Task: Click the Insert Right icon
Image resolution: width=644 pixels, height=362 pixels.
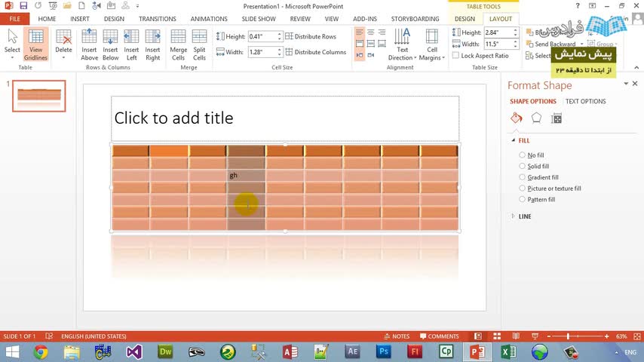Action: 152,44
